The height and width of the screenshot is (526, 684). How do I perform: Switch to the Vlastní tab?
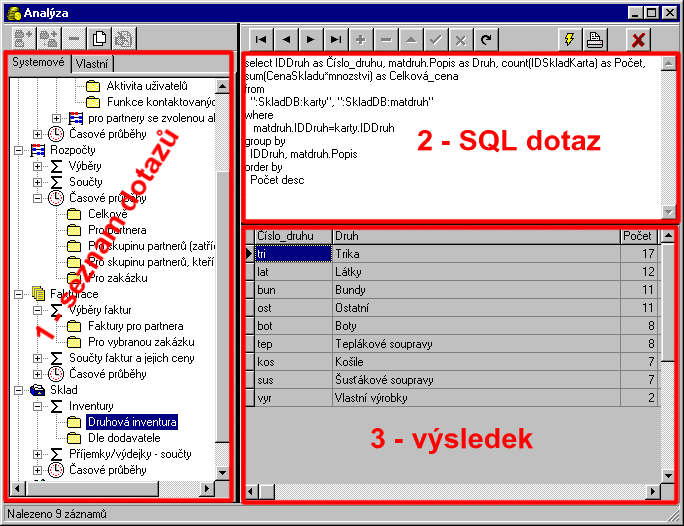point(92,63)
